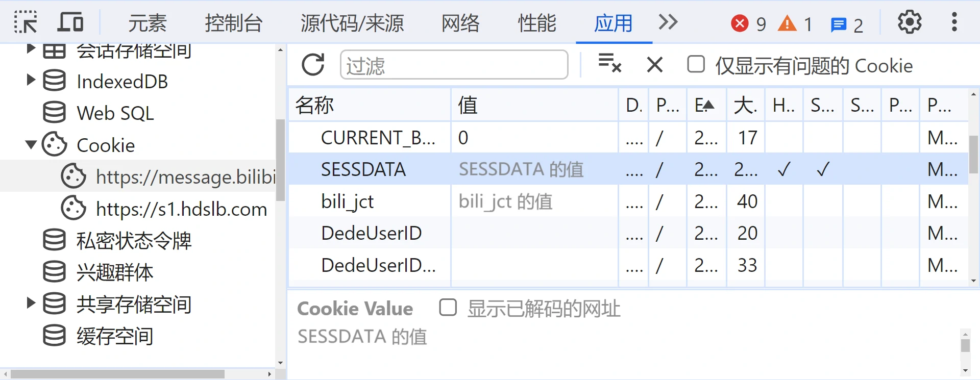
Task: Clear the cookie filter
Action: pyautogui.click(x=610, y=64)
